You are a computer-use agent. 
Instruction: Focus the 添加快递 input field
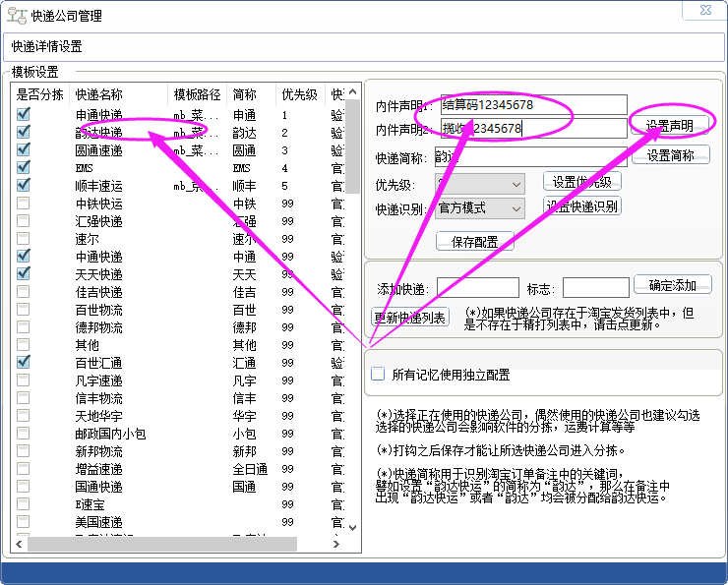click(478, 288)
